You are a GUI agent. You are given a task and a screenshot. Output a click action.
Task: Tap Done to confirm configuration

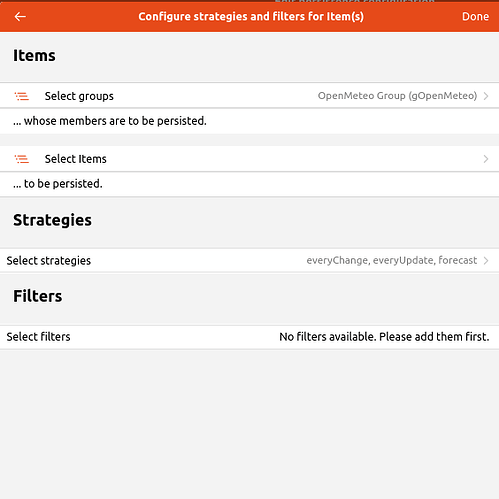click(x=475, y=16)
